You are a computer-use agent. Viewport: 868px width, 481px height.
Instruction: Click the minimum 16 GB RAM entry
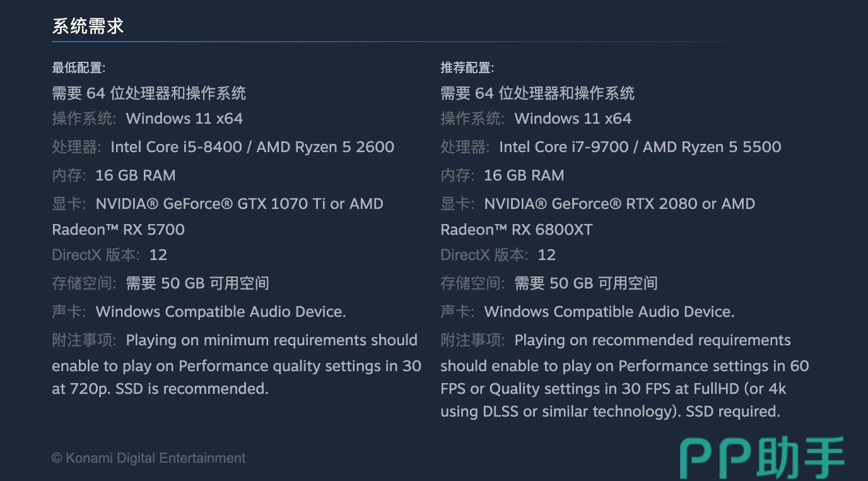click(x=135, y=175)
